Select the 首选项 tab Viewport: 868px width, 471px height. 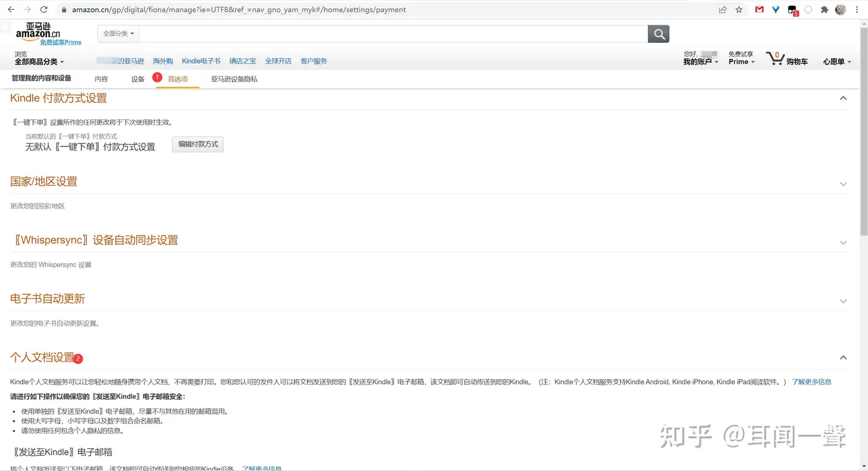[178, 79]
